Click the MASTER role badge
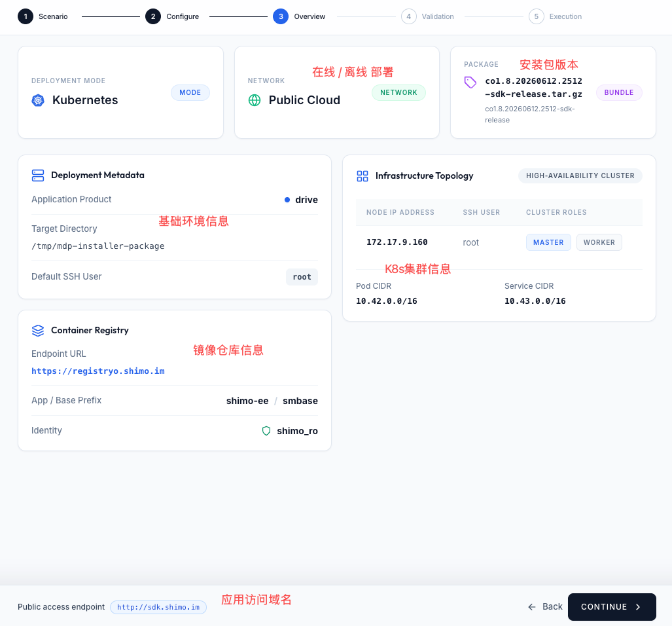The image size is (672, 626). [548, 242]
